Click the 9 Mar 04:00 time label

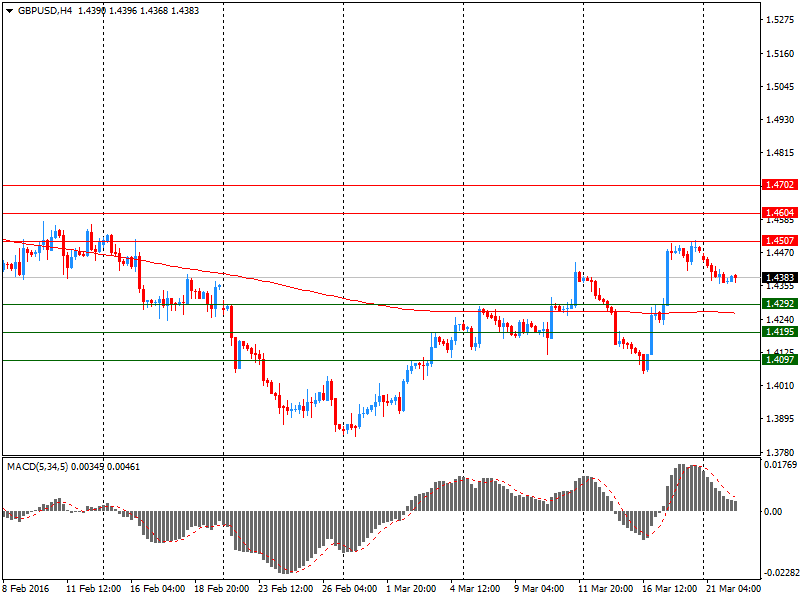539,589
